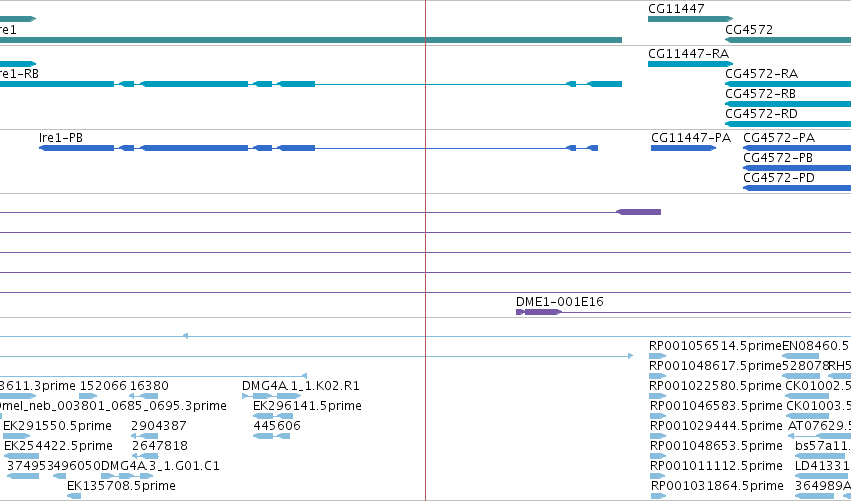Click the unlabeled purple block feature
Viewport: 851px width, 501px height.
coord(639,212)
